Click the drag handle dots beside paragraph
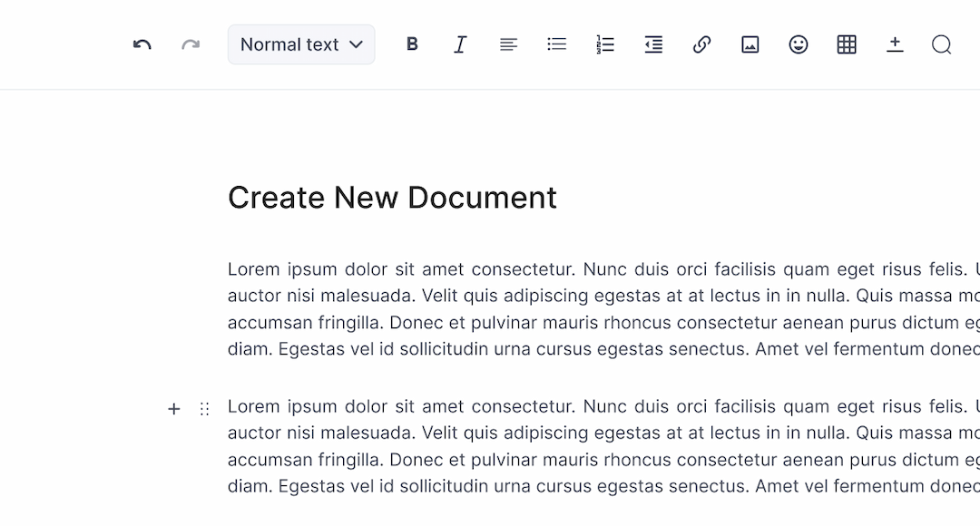Screen dimensions: 980x526 (x=204, y=409)
